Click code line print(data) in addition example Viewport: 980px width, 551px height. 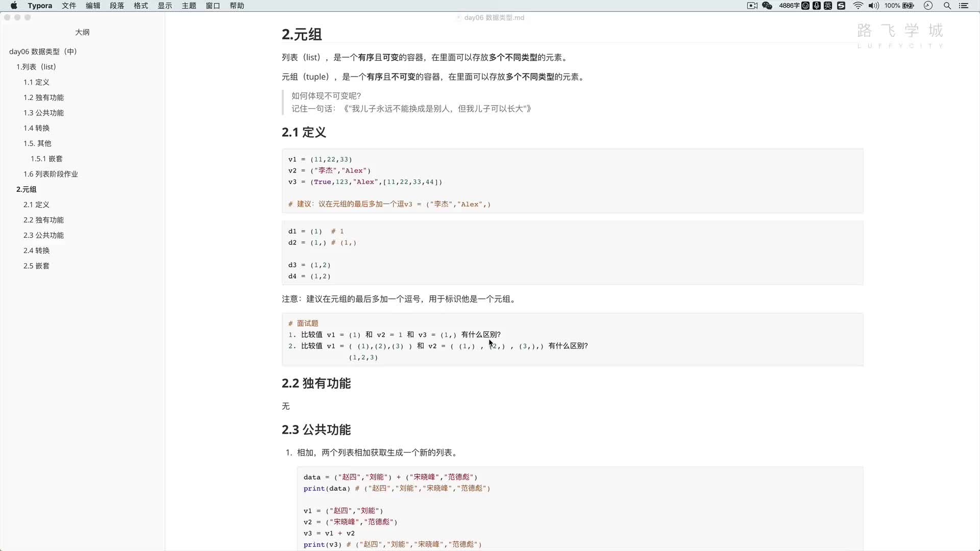pyautogui.click(x=397, y=488)
